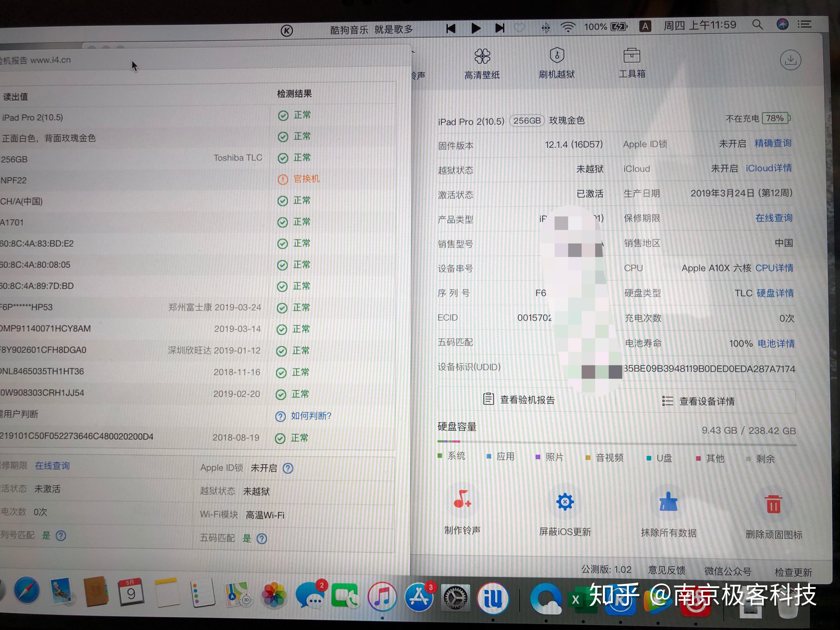Activate Siri from the menu bar
The width and height of the screenshot is (840, 630).
(x=782, y=24)
